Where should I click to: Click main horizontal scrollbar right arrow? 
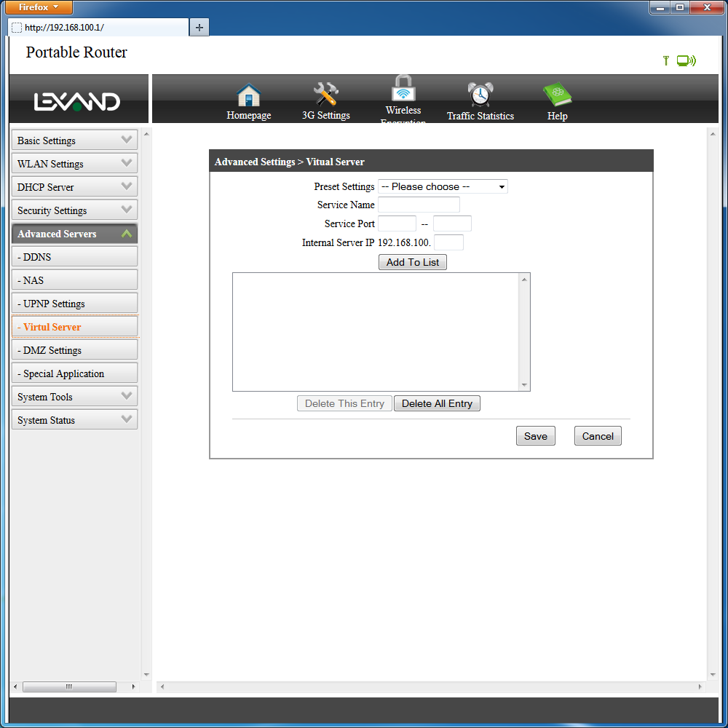click(x=700, y=687)
